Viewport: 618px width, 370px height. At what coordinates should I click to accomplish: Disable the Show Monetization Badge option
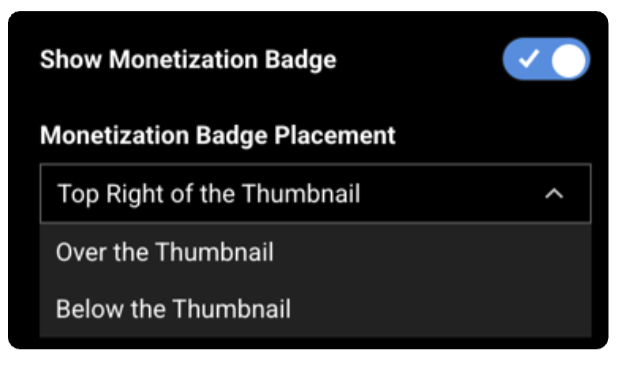coord(546,59)
